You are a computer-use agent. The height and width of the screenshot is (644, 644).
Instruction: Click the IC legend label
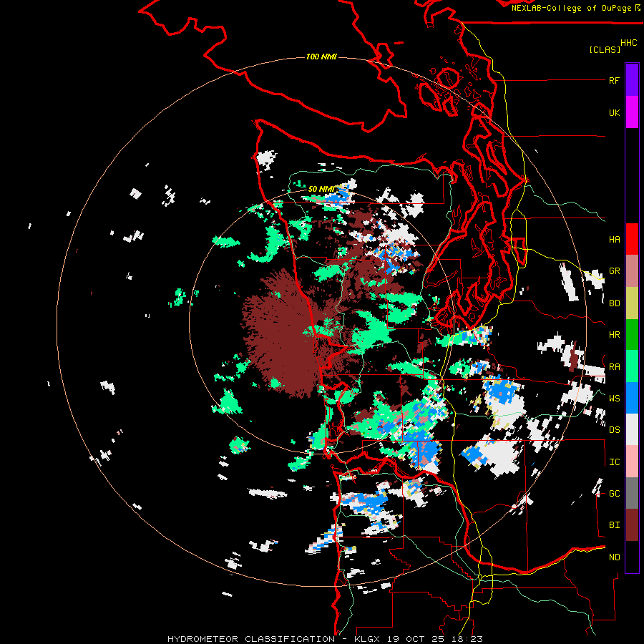614,462
